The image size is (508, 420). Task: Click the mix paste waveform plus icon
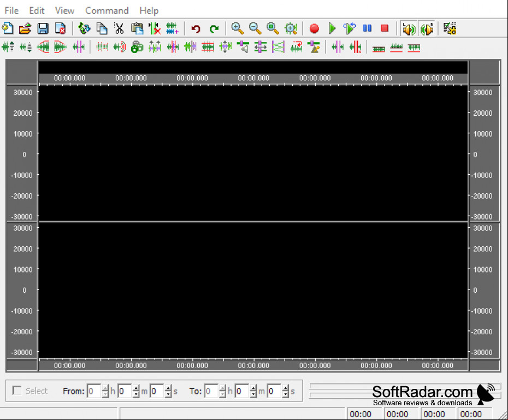pos(172,28)
